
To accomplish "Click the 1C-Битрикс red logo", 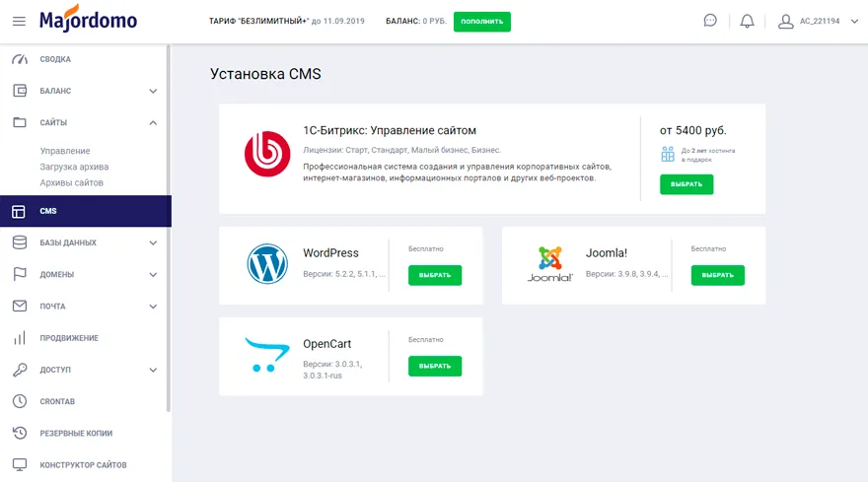I will click(x=267, y=154).
